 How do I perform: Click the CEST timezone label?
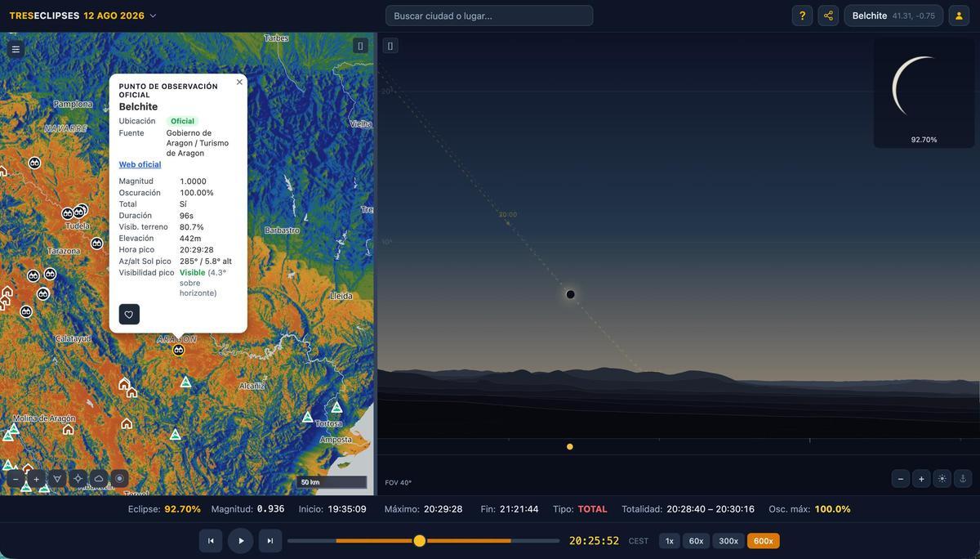(639, 541)
